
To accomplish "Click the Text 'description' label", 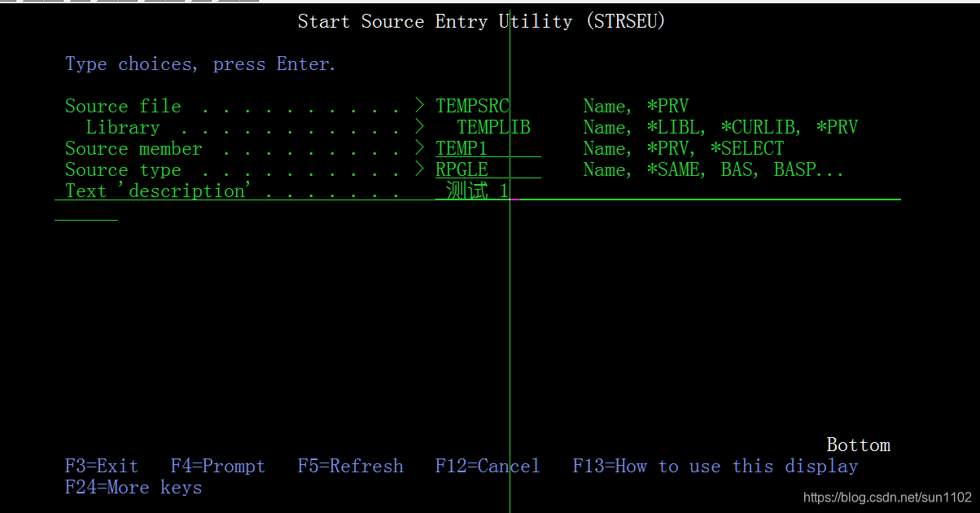I will [x=160, y=191].
